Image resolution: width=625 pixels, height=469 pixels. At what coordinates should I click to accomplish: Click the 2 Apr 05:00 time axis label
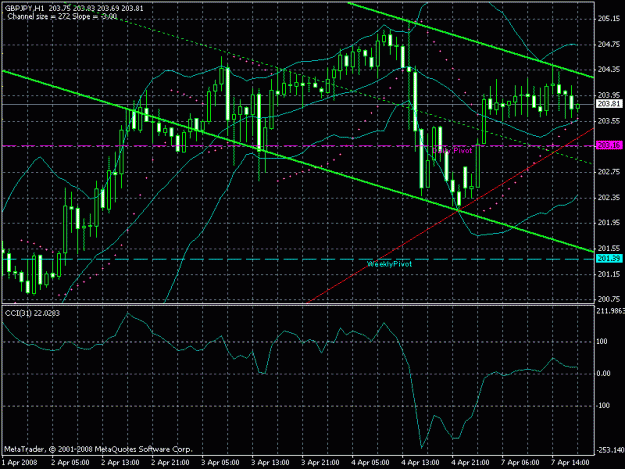tap(70, 463)
